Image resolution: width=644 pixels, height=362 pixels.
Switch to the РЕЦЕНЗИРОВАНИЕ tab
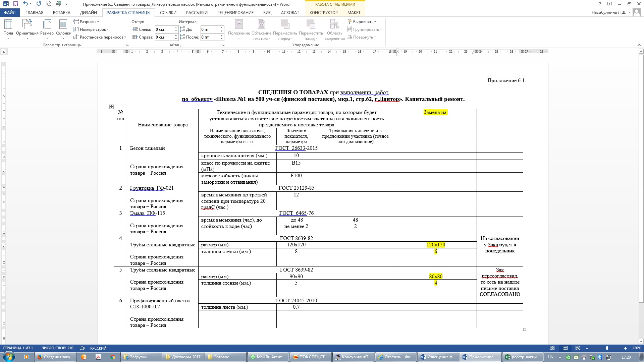(x=235, y=12)
